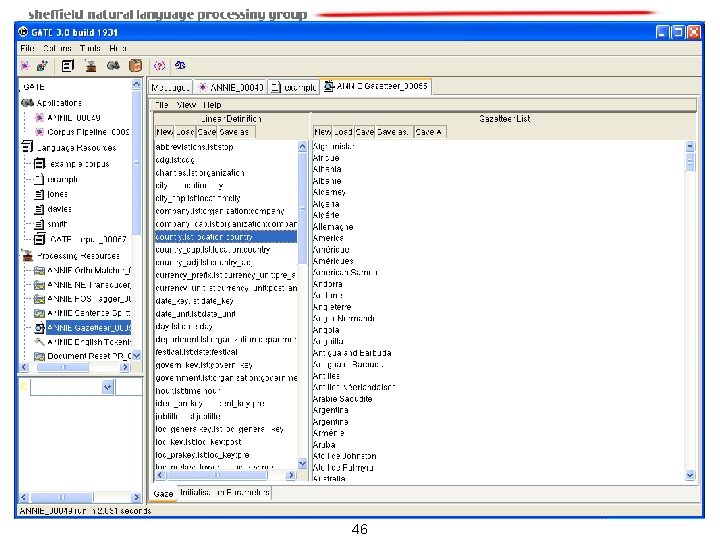Open the gazetteer editor View menu
Screen dimensions: 720x540
pos(186,105)
